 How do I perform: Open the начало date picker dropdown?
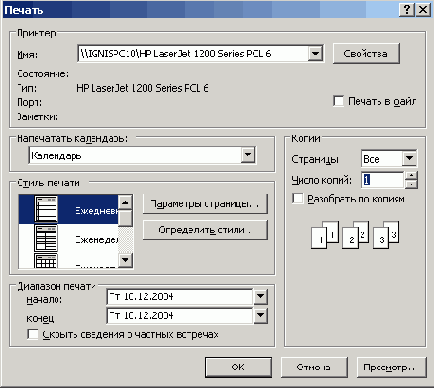[x=260, y=297]
